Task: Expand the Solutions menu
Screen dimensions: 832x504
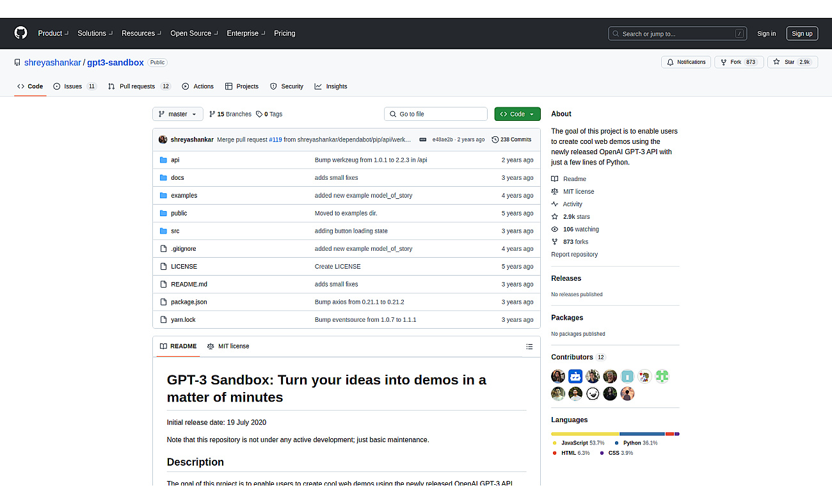Action: [x=95, y=33]
